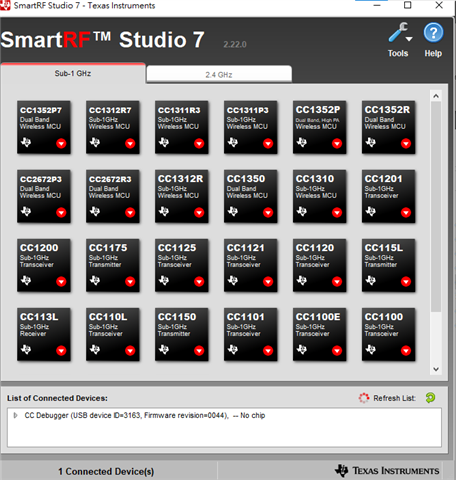
Task: Click the red busy spinner icon by Refresh List
Action: (364, 398)
